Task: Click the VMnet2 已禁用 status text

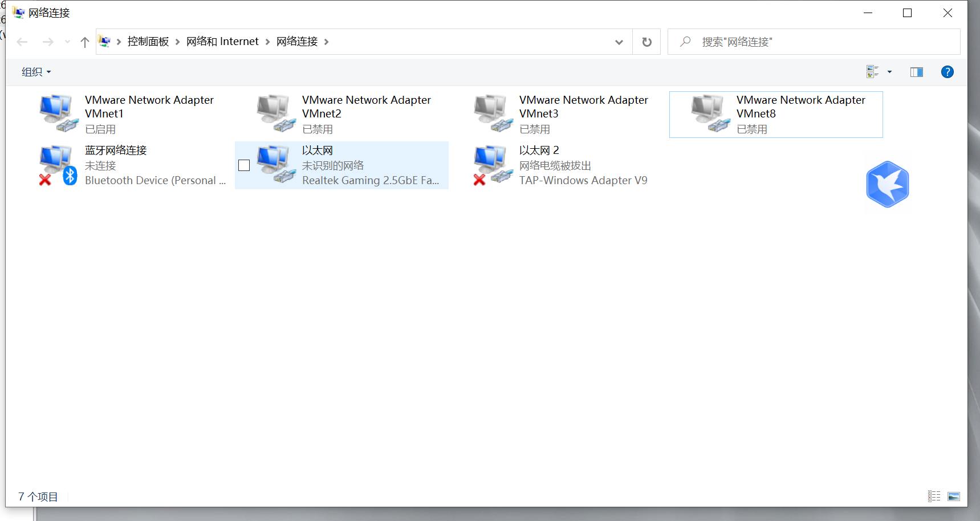Action: [318, 129]
